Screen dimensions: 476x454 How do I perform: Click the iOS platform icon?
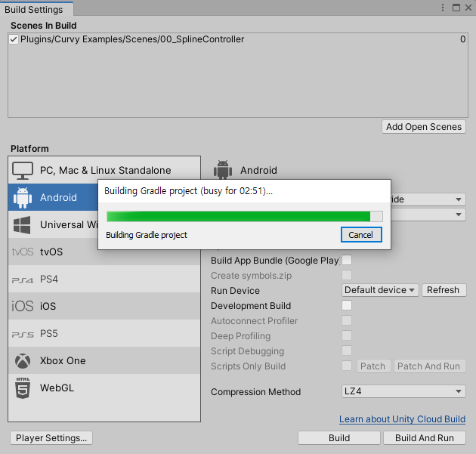(x=23, y=306)
